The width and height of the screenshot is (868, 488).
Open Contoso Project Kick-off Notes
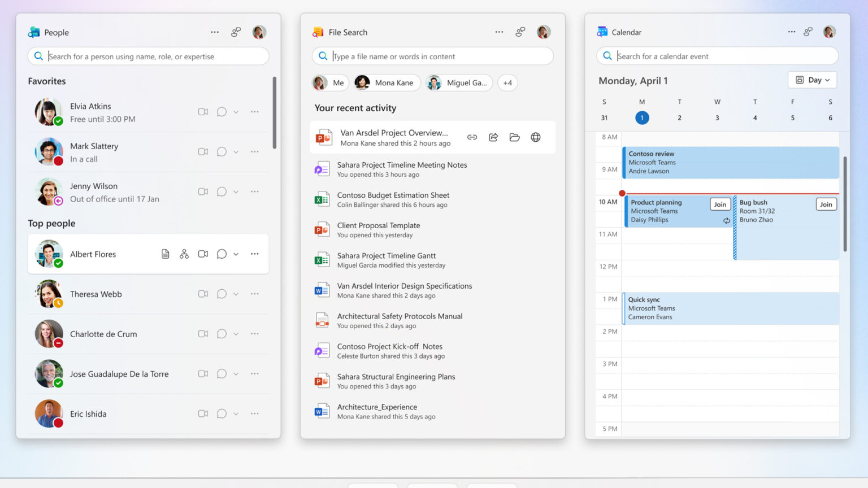tap(432, 351)
